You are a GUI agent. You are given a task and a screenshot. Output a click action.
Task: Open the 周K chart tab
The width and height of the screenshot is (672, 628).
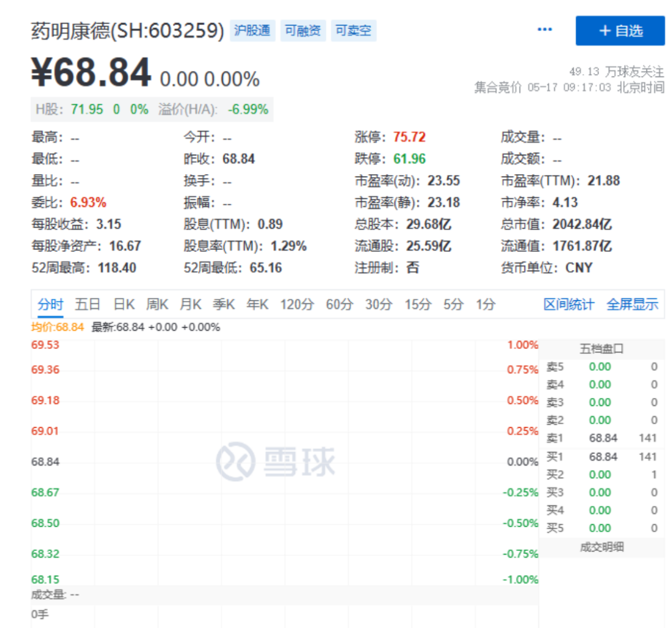[x=157, y=305]
